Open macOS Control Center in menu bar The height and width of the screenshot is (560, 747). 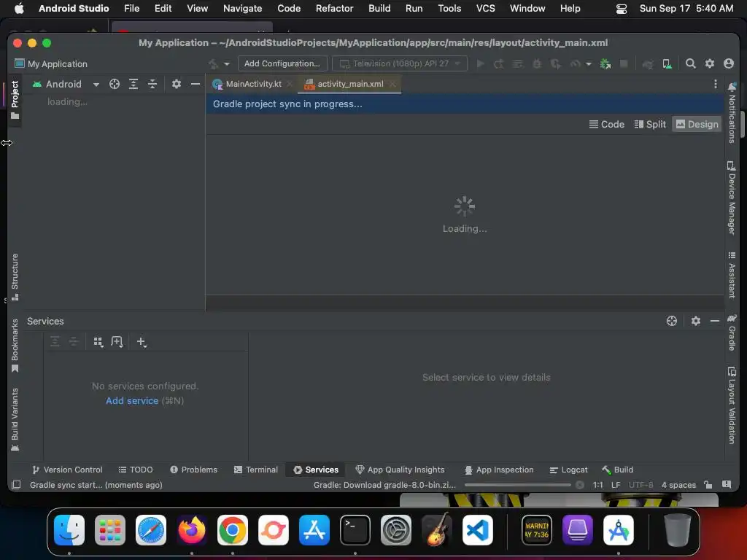pyautogui.click(x=622, y=9)
